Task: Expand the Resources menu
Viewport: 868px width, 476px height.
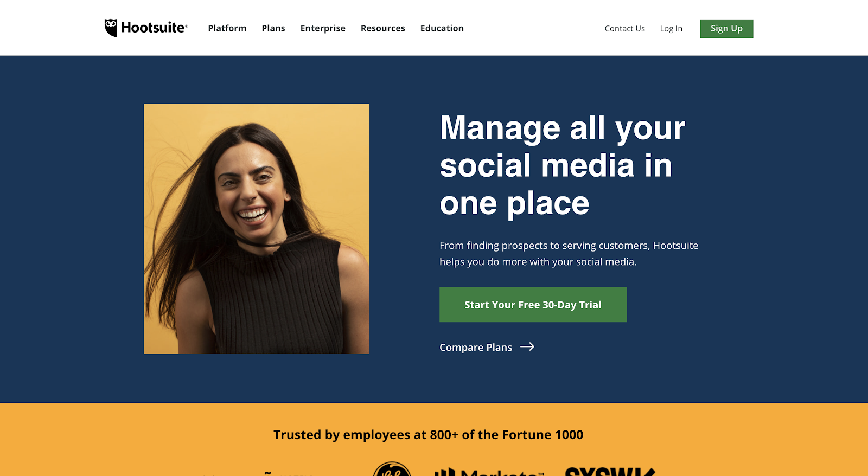Action: coord(383,28)
